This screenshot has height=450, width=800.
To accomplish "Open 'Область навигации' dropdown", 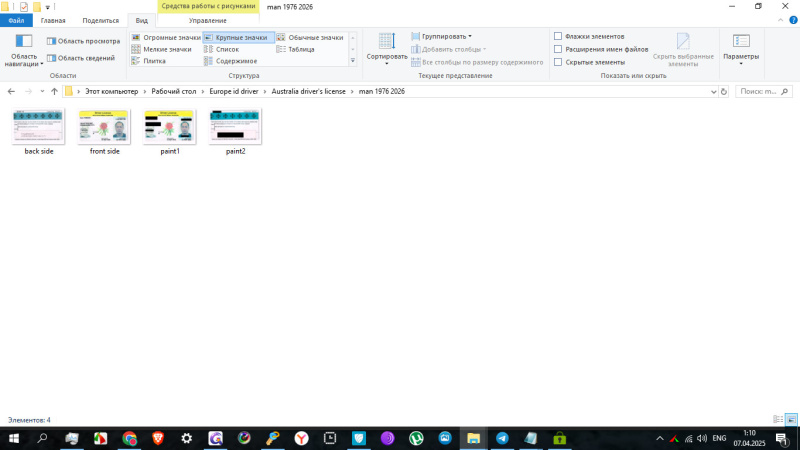I will coord(24,60).
